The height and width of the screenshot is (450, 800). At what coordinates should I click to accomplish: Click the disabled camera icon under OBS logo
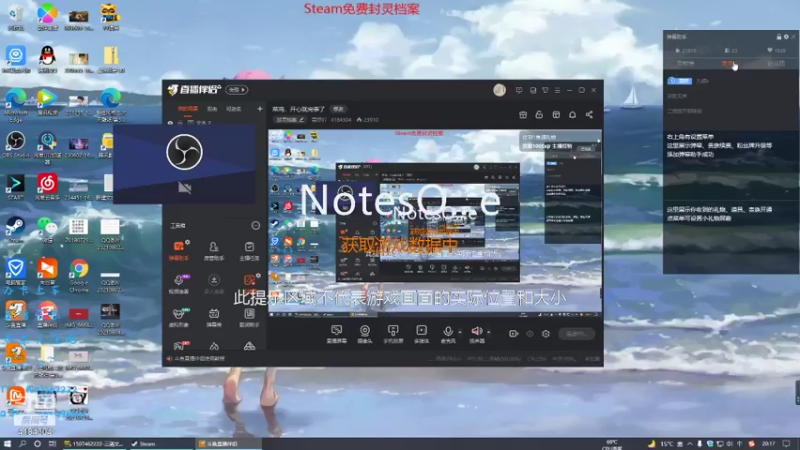[x=185, y=188]
